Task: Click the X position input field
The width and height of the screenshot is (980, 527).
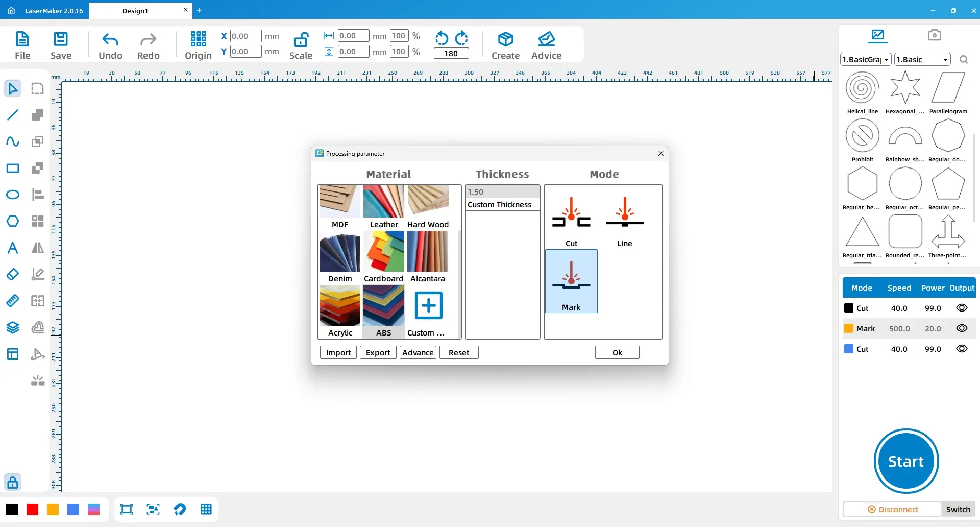Action: 246,36
